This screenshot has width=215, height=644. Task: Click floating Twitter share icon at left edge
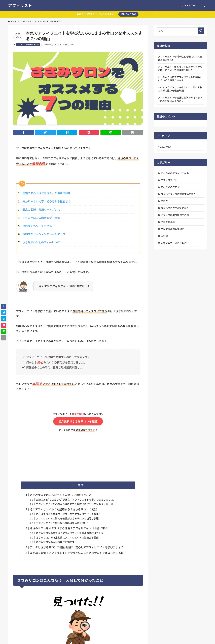tap(4, 312)
